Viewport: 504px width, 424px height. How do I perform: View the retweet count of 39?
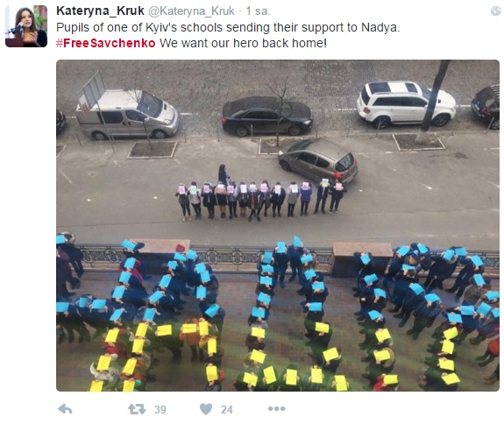click(160, 410)
